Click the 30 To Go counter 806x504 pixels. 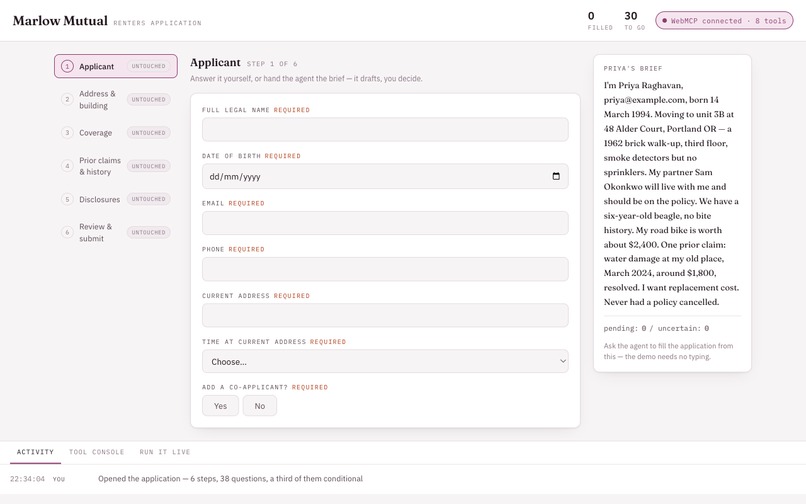coord(634,21)
